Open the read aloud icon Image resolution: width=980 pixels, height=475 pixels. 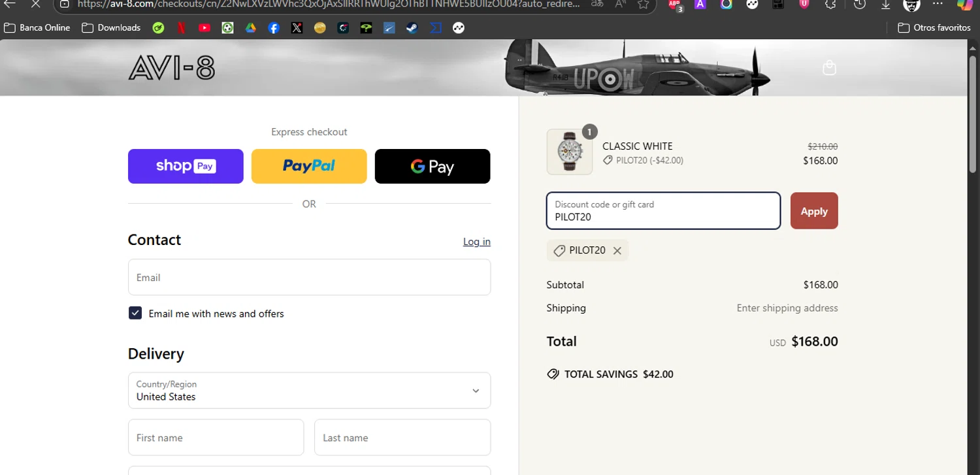tap(621, 4)
